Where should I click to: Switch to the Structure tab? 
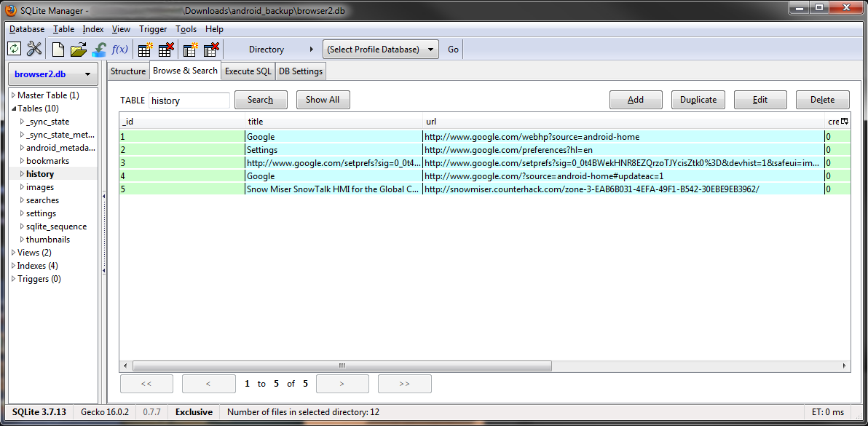point(128,71)
